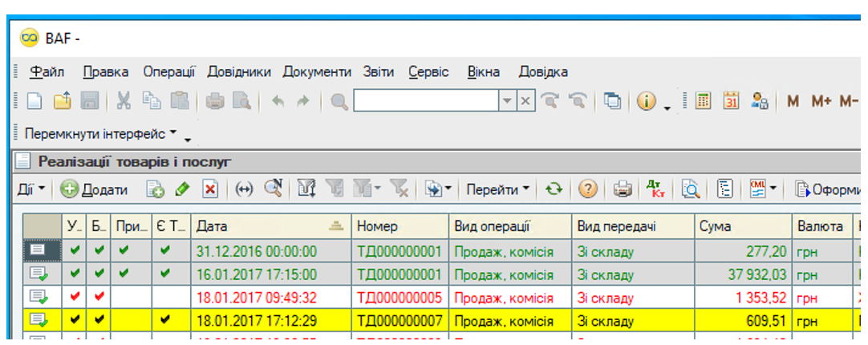Open the Сервіс menu

pos(429,72)
